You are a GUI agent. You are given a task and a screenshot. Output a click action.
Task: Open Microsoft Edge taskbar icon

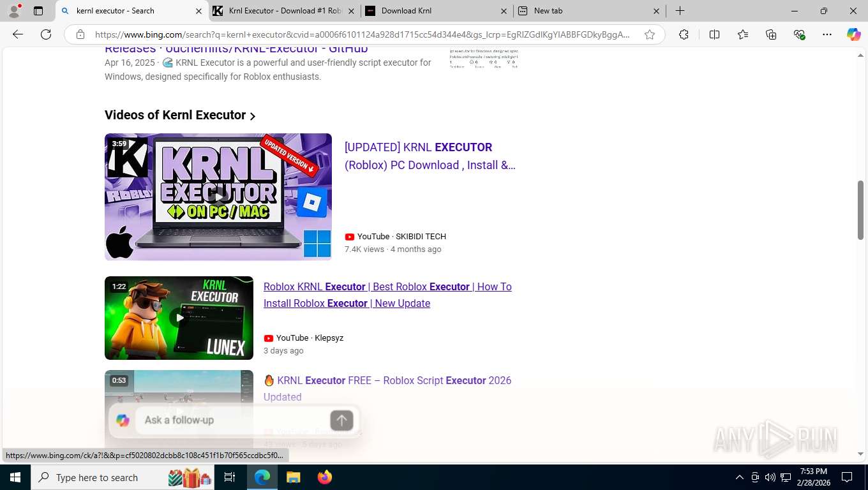click(262, 477)
